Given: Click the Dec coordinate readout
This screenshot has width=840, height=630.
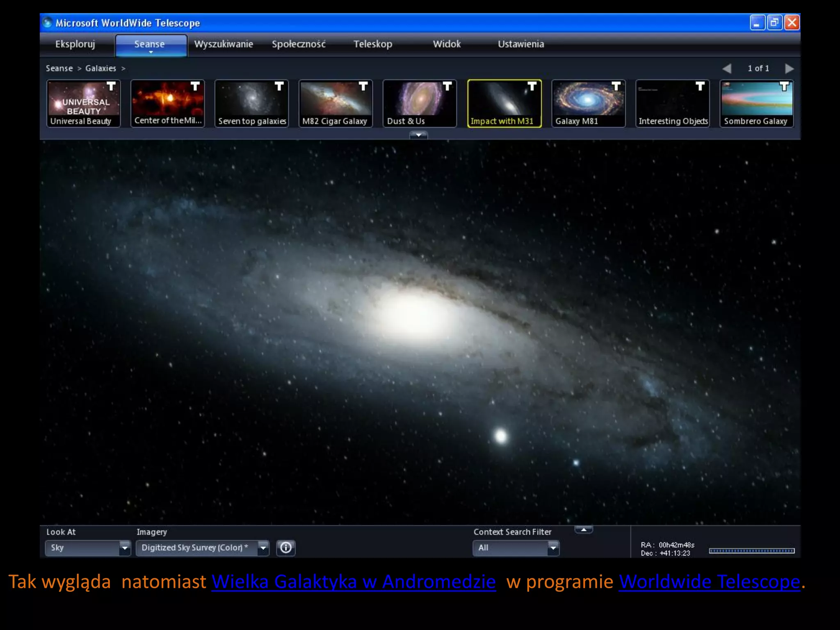Looking at the screenshot, I should [x=666, y=553].
